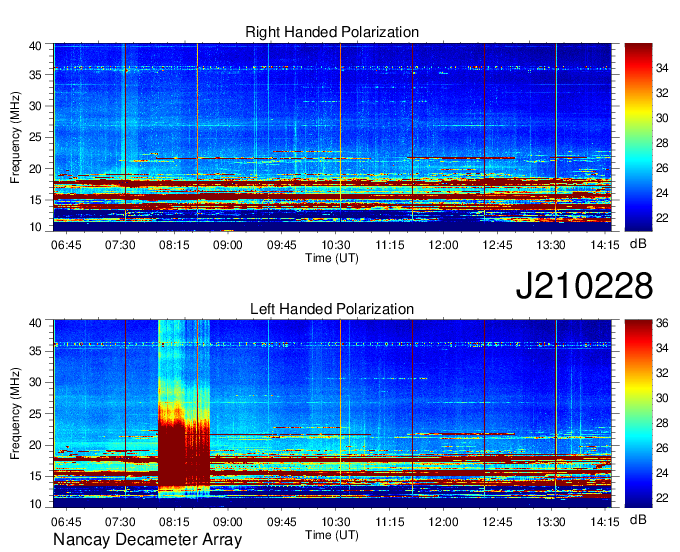The height and width of the screenshot is (552, 680).
Task: Click the strong red burst in Left Handed spectrogram
Action: (184, 455)
